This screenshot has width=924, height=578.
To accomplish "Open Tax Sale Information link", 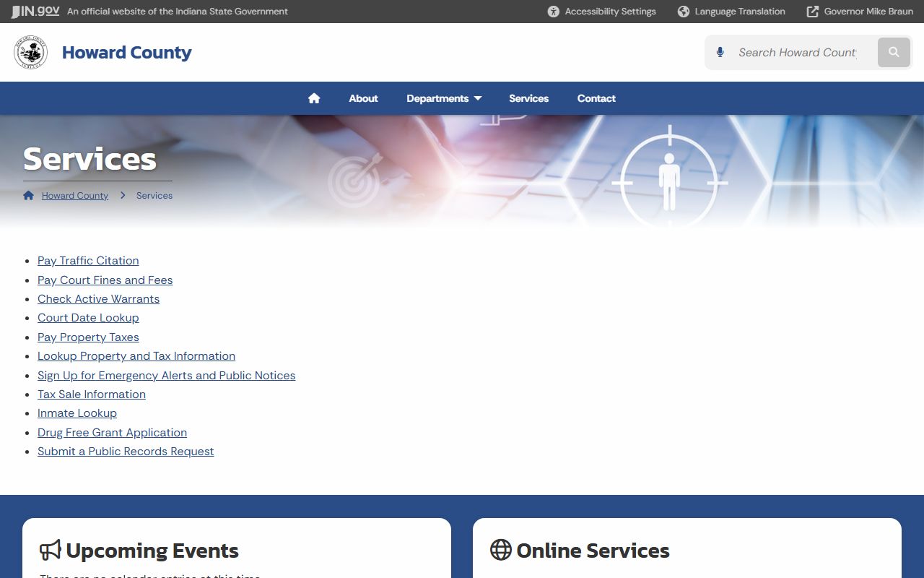I will 92,394.
